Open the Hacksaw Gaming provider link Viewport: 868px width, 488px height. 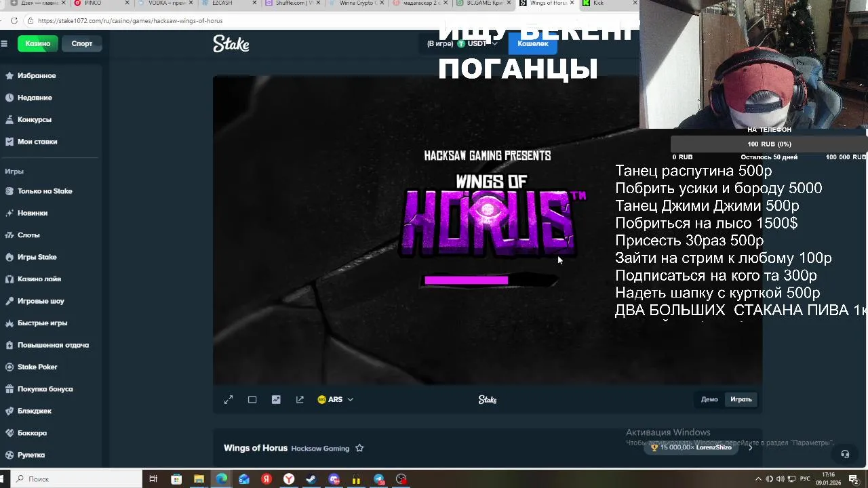tap(320, 449)
